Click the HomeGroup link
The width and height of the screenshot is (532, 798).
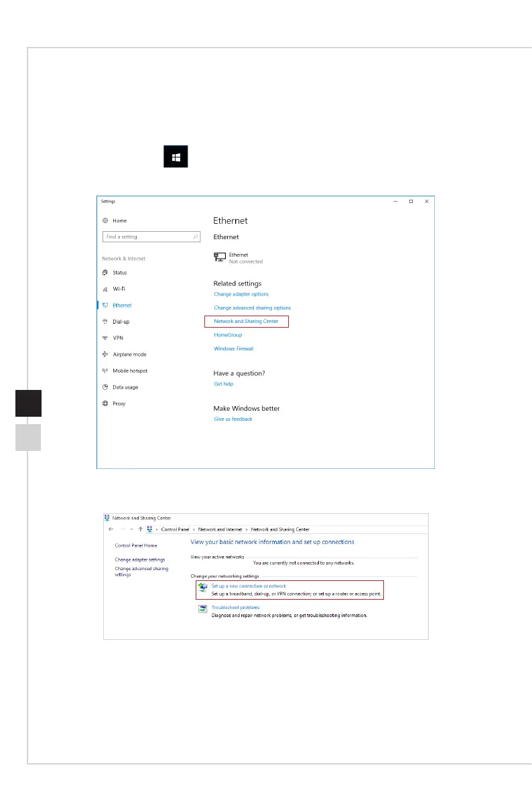228,335
